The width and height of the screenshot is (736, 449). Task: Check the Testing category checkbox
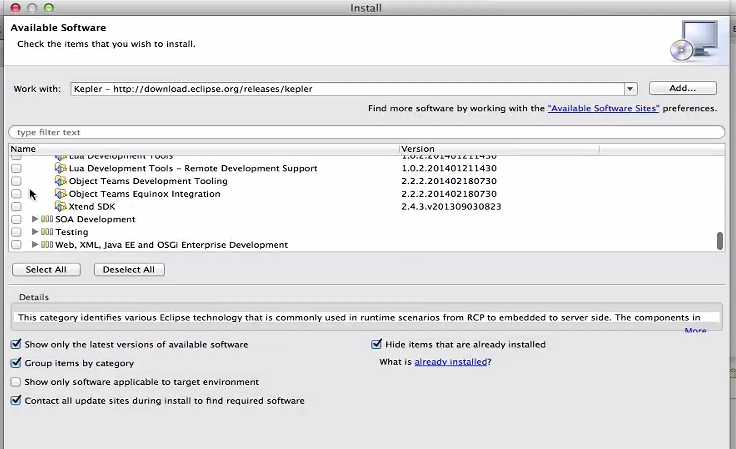tap(16, 232)
